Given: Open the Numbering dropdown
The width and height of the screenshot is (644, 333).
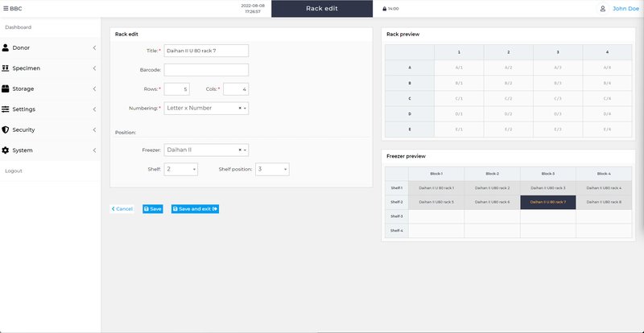Looking at the screenshot, I should pyautogui.click(x=206, y=108).
